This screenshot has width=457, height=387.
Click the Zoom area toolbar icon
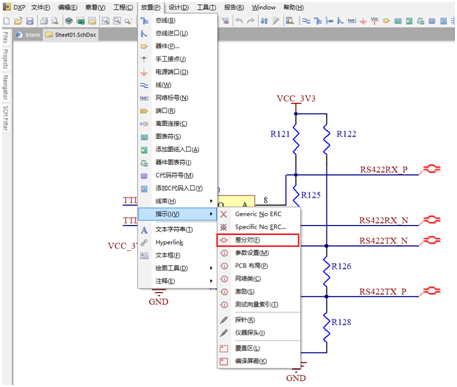pos(117,21)
